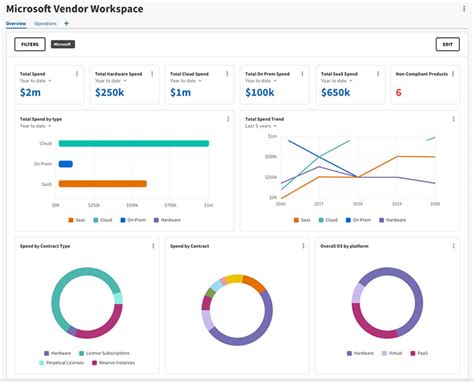Expand Year to date dropdown on Total Spend card

click(x=35, y=81)
